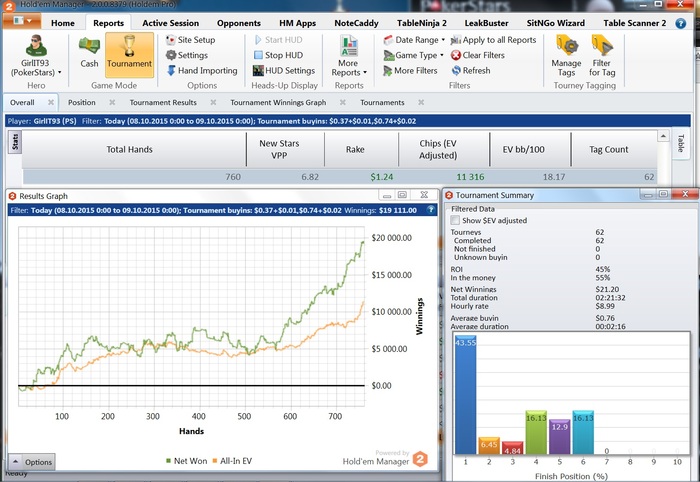This screenshot has width=700, height=482.
Task: Toggle the All-In EV legend entry
Action: (232, 461)
